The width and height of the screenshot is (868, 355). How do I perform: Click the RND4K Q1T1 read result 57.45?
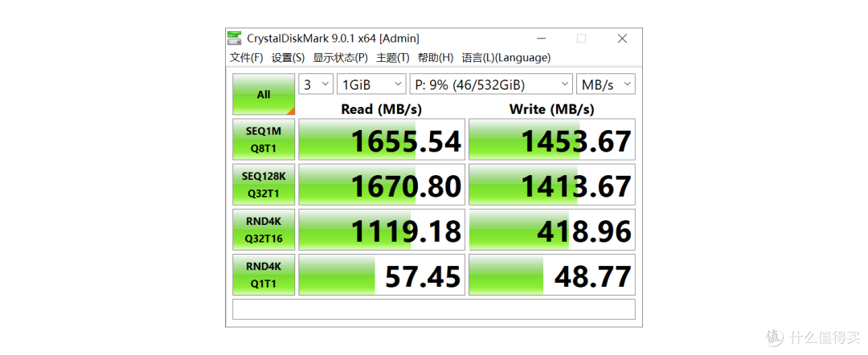pos(382,275)
